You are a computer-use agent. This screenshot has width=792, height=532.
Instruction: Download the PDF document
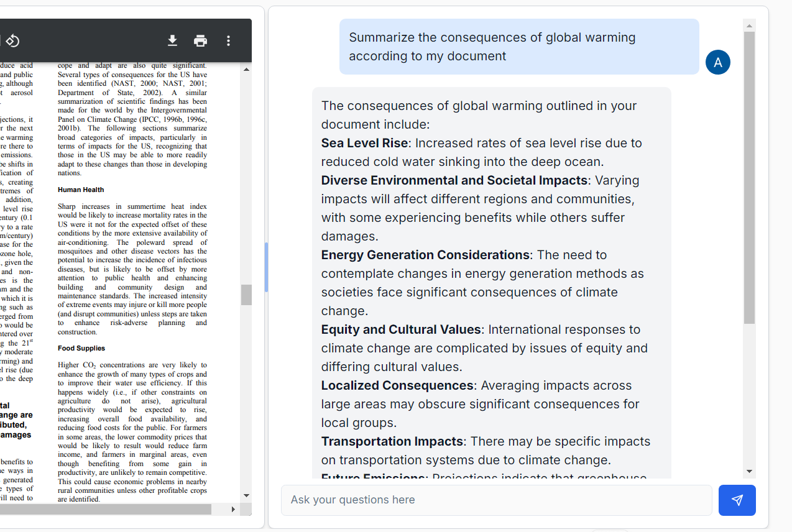point(173,41)
